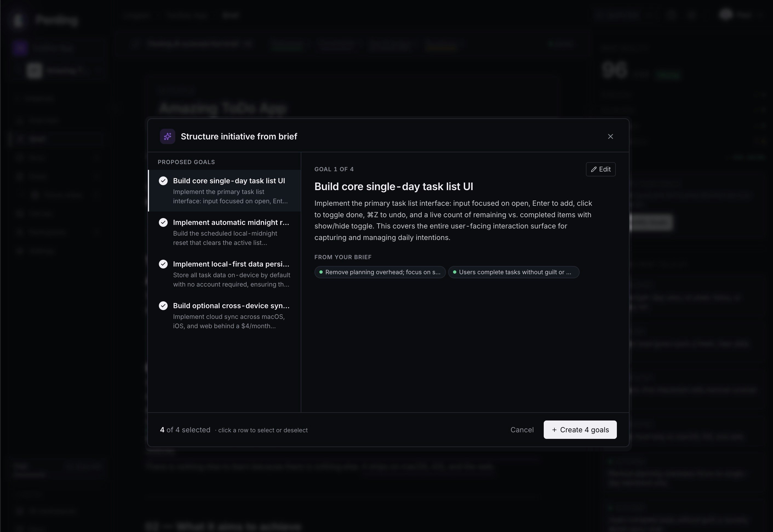773x532 pixels.
Task: Uncheck the Implement automatic midnight reset goal
Action: (163, 222)
